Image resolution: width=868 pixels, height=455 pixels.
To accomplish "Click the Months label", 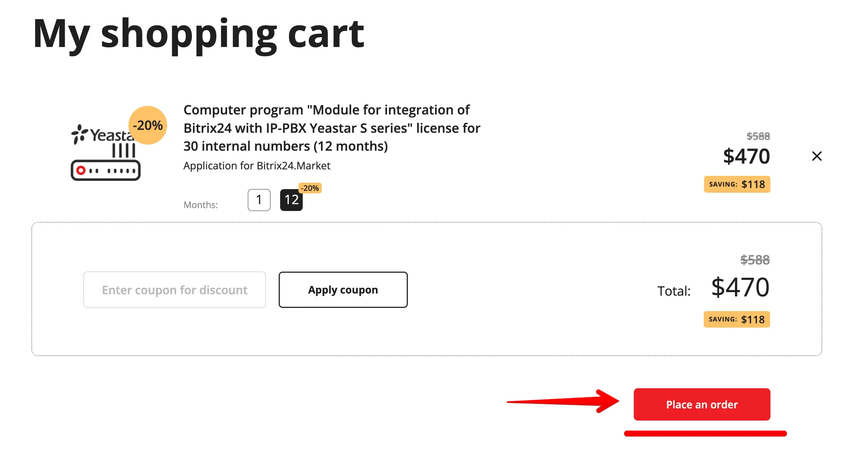I will coord(201,205).
